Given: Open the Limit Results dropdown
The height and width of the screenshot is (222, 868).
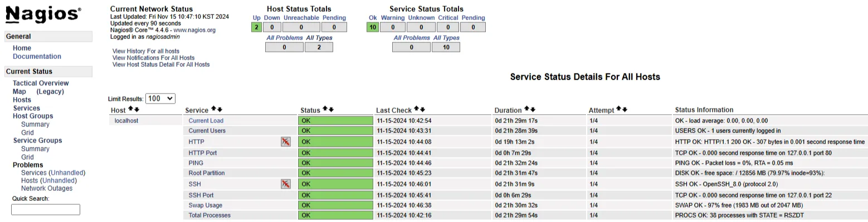Looking at the screenshot, I should point(160,98).
